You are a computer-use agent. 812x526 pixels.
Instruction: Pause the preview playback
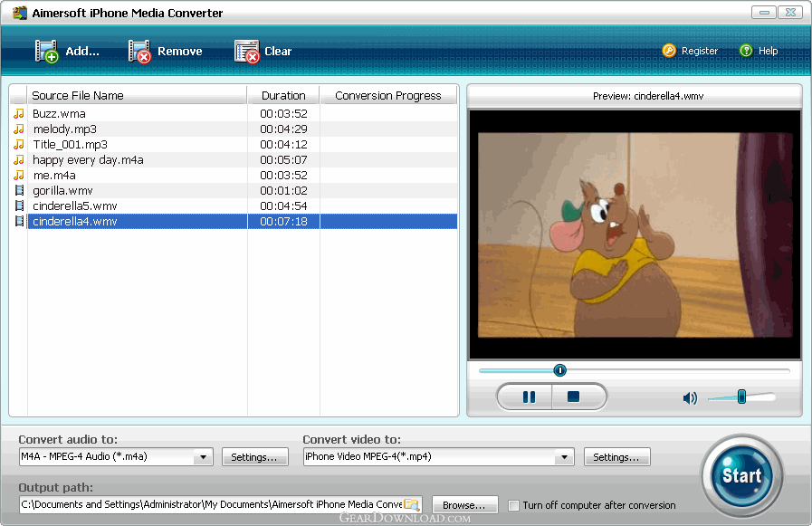click(529, 397)
